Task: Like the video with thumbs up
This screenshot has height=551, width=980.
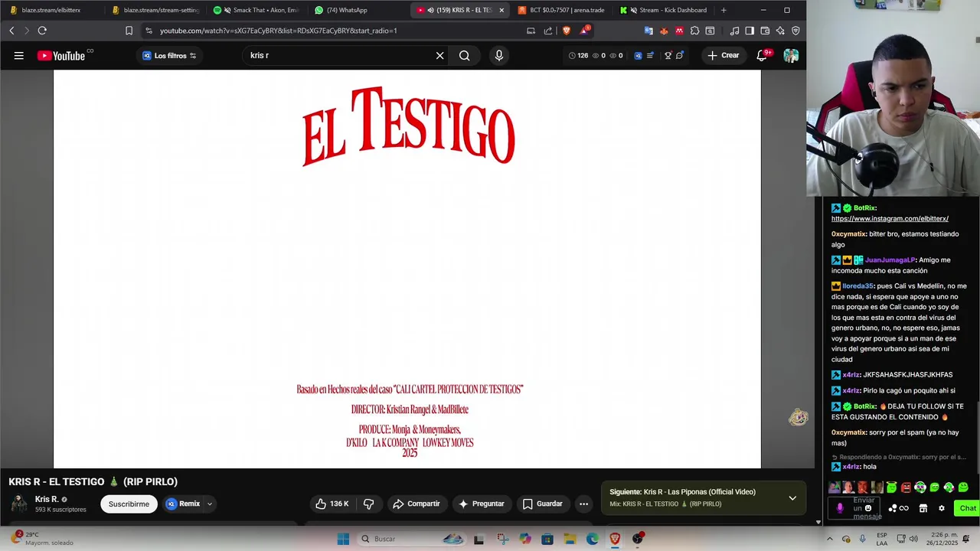Action: pyautogui.click(x=332, y=504)
